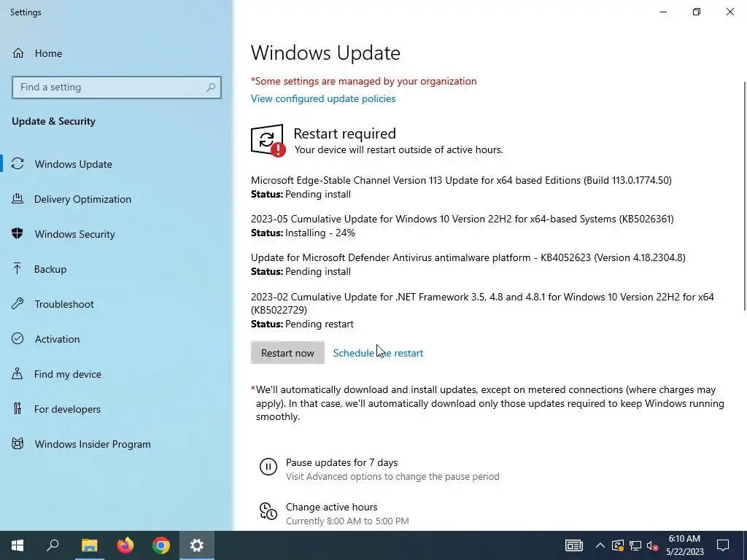Click the For developers tools icon
747x560 pixels.
[x=18, y=408]
